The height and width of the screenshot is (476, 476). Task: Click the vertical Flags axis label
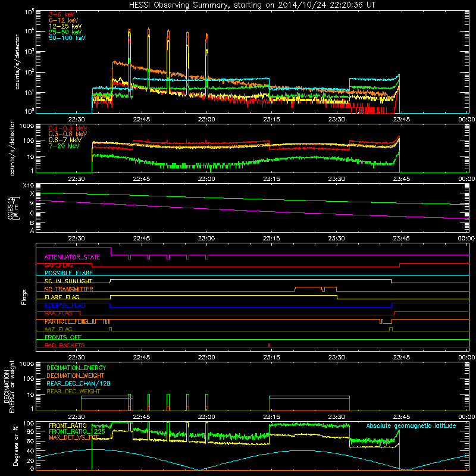24,297
